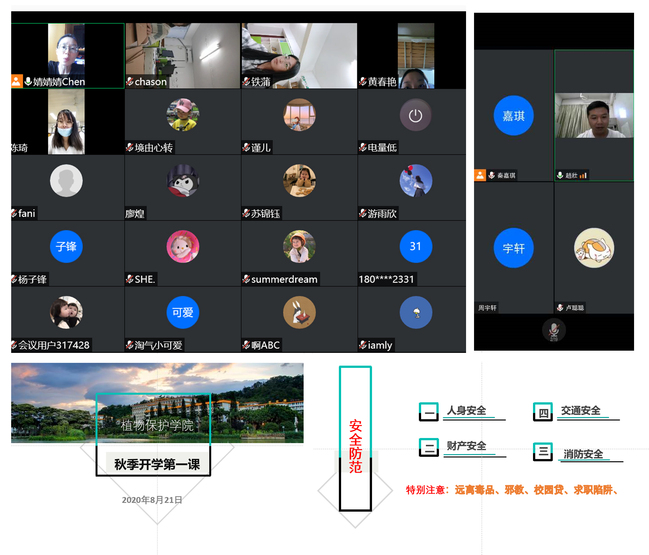649x555 pixels.
Task: Click the orange host icon beside 秦嘉琪
Action: point(481,175)
